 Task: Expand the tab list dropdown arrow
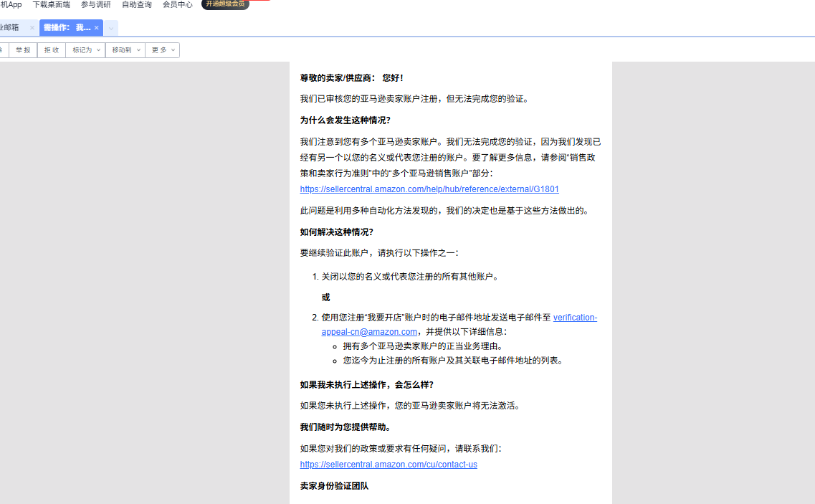click(111, 28)
